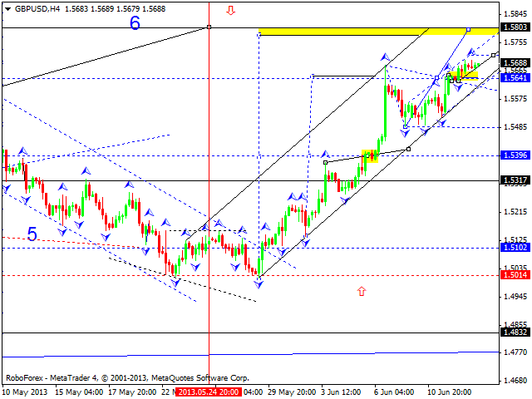Select the large blue wave label 5
This screenshot has height=399, width=532.
tap(32, 234)
